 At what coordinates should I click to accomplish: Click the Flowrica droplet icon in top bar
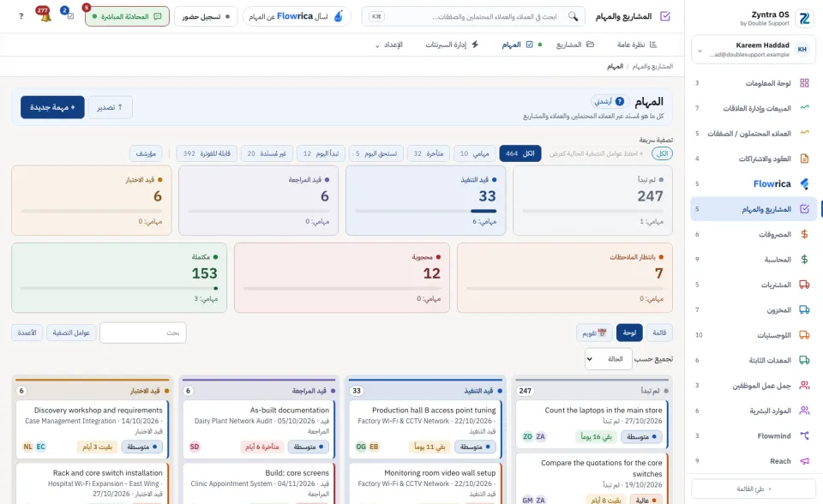[x=339, y=16]
